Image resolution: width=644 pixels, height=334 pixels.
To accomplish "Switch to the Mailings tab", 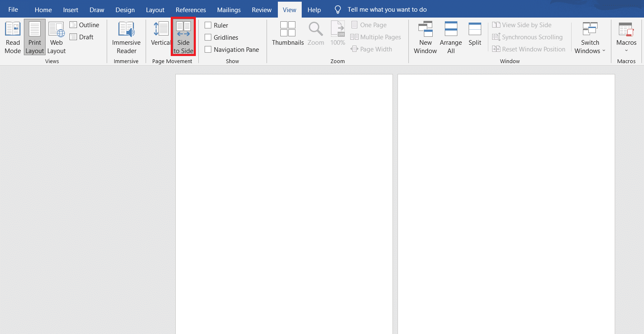I will click(x=229, y=10).
